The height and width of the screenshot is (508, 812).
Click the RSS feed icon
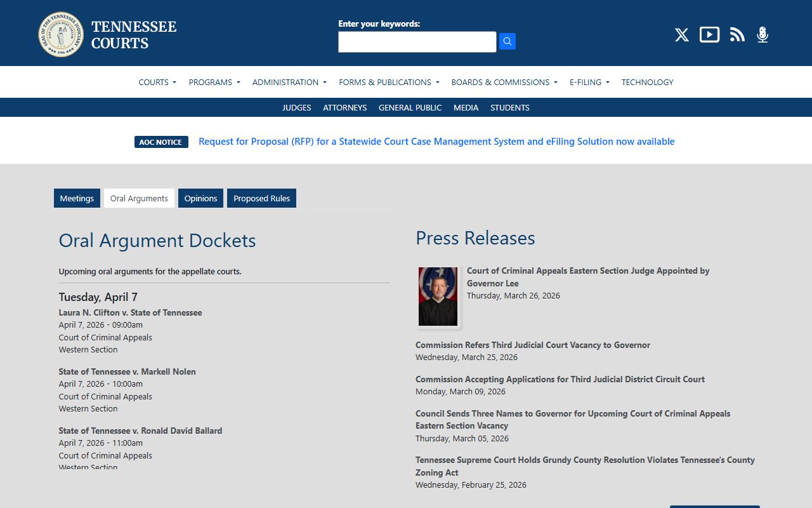click(x=737, y=35)
